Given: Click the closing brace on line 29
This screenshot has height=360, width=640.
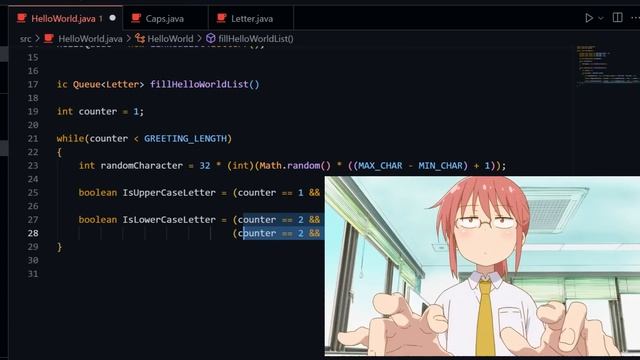Looking at the screenshot, I should [60, 247].
